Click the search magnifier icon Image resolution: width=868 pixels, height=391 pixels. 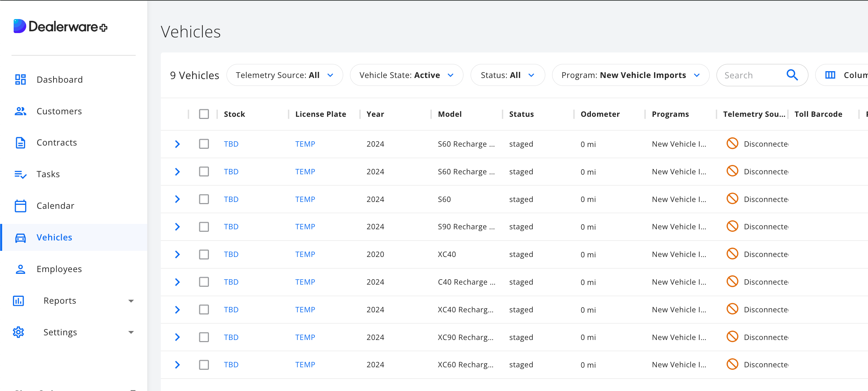(x=792, y=75)
